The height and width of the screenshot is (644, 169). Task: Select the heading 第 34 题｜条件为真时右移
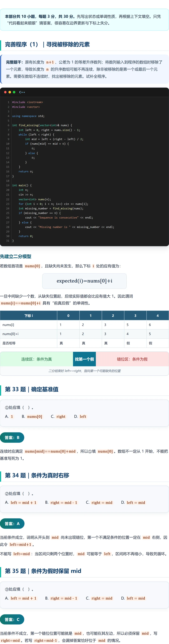(x=37, y=475)
